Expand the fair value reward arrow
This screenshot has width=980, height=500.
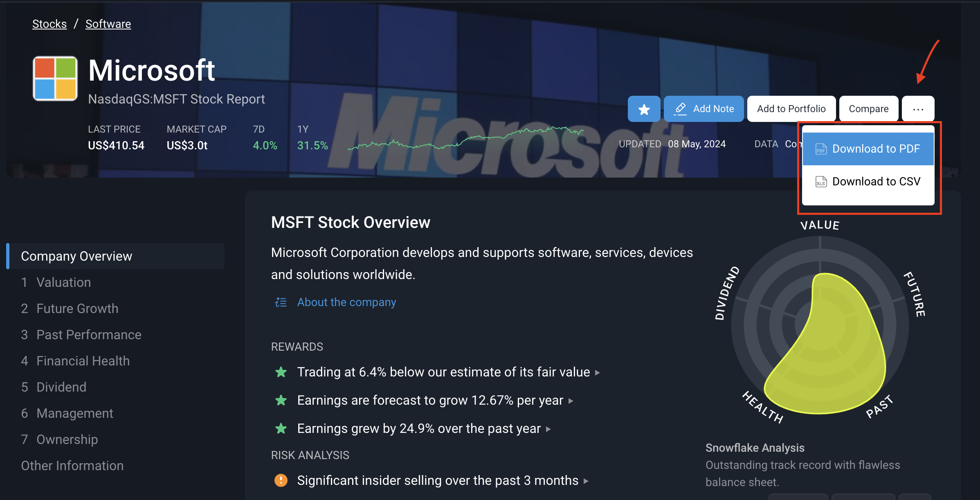pos(598,373)
